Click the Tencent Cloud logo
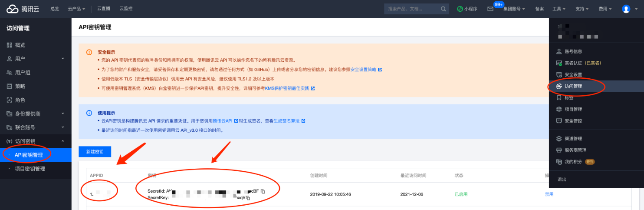 coord(23,9)
